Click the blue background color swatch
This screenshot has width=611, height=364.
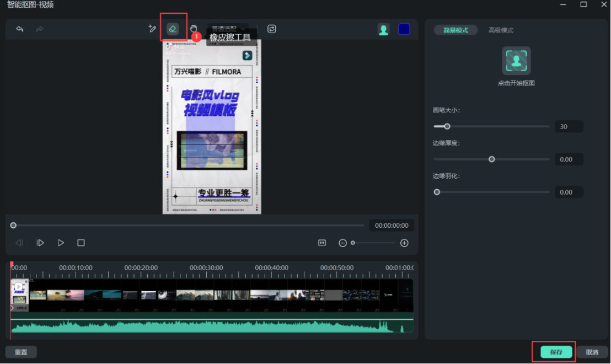coord(404,29)
